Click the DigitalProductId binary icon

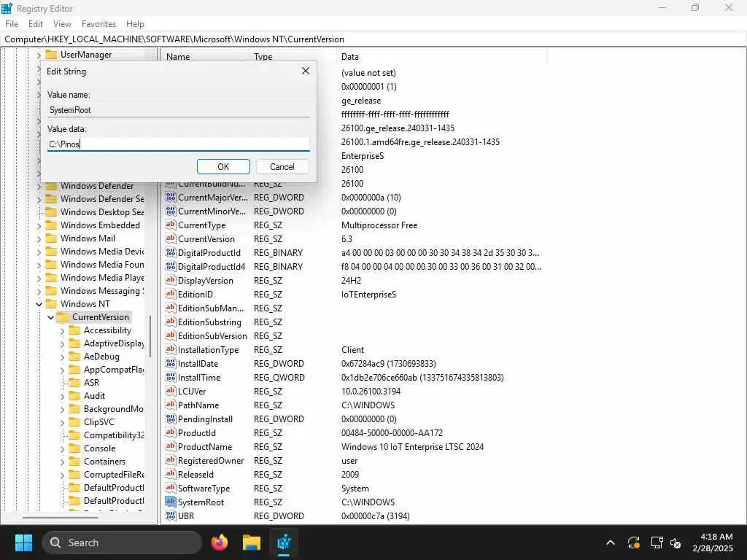pyautogui.click(x=171, y=252)
